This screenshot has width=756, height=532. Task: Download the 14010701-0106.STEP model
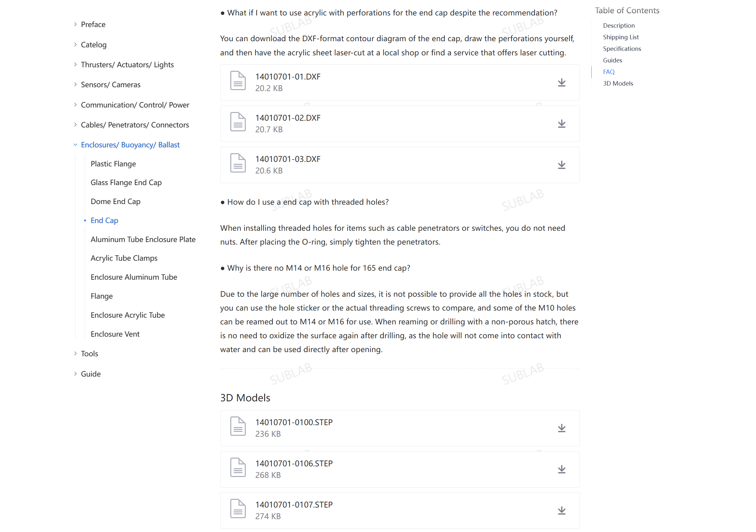click(x=561, y=469)
